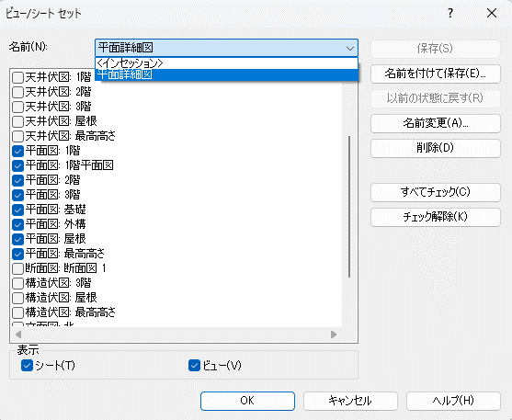Toggle the シート(T) display checkbox

click(27, 365)
